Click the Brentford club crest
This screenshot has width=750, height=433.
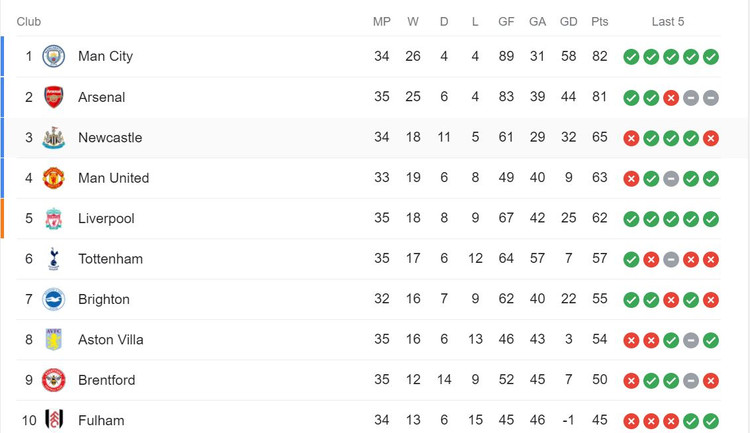click(x=54, y=380)
